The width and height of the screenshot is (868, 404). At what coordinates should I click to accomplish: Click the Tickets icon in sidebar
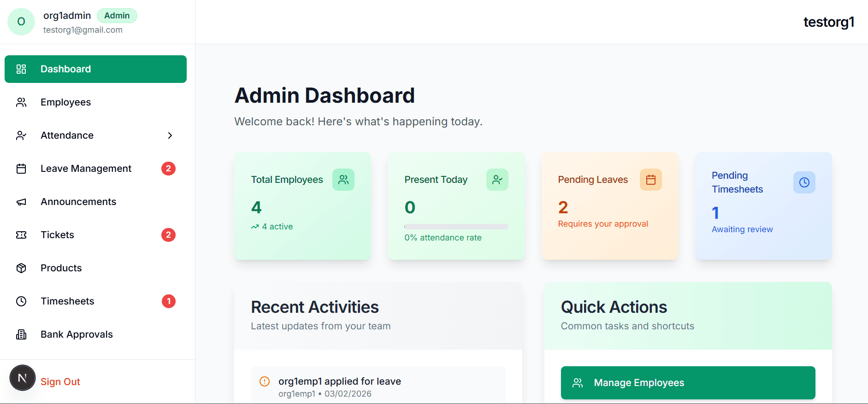(21, 235)
